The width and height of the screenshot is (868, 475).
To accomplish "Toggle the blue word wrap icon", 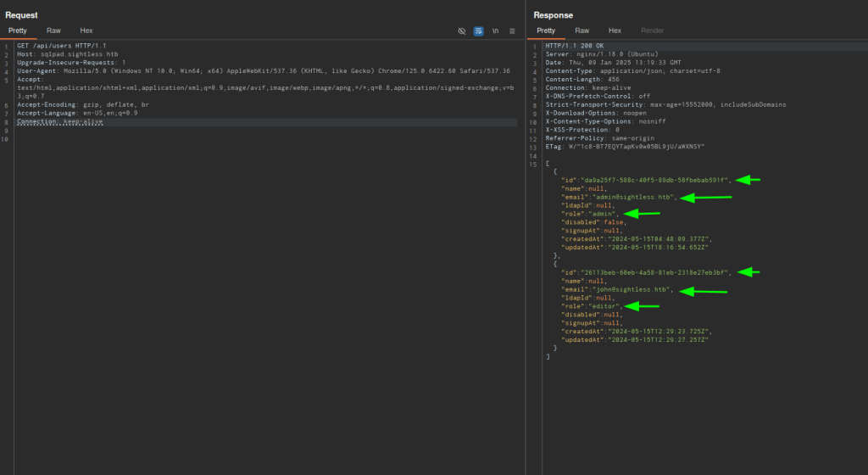I will tap(479, 31).
